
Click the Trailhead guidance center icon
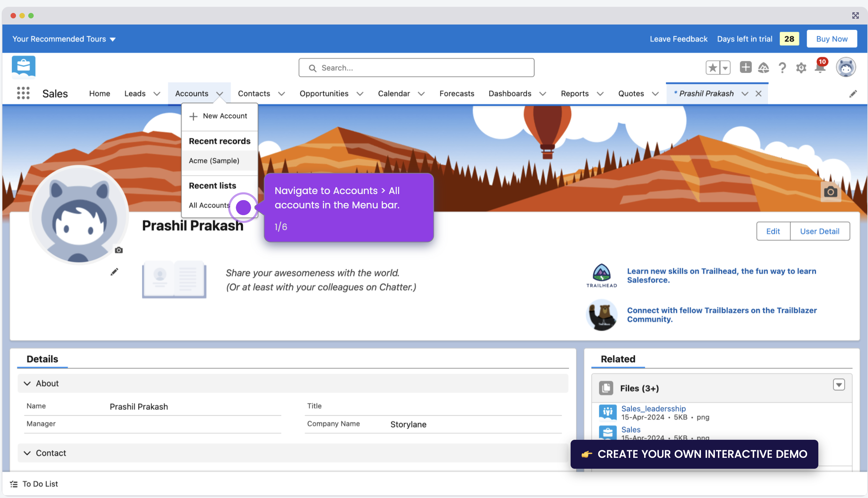pyautogui.click(x=764, y=68)
